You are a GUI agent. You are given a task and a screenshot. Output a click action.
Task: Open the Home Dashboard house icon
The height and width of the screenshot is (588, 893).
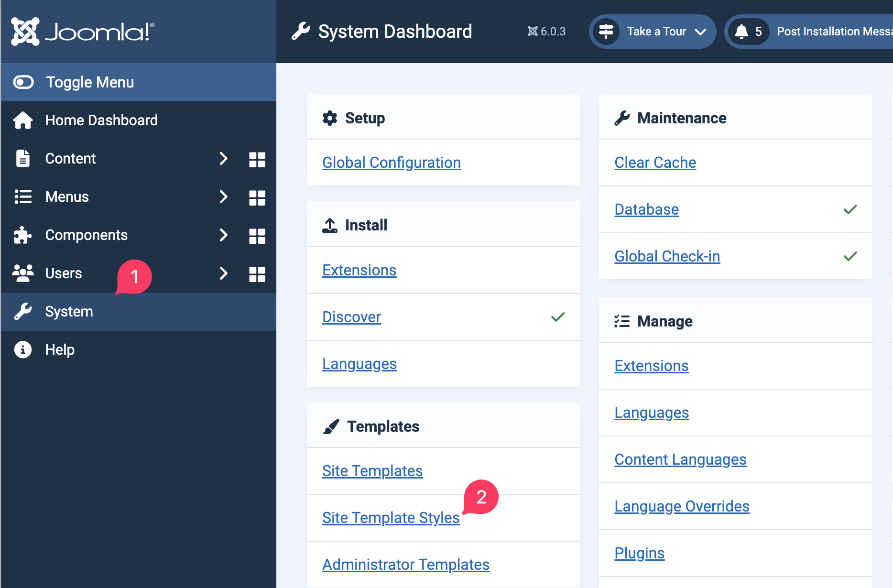pyautogui.click(x=22, y=120)
